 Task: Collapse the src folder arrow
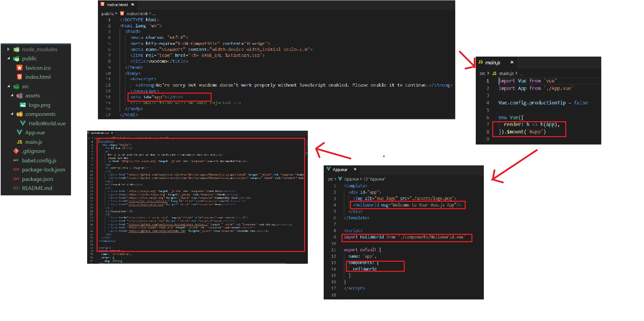click(8, 86)
